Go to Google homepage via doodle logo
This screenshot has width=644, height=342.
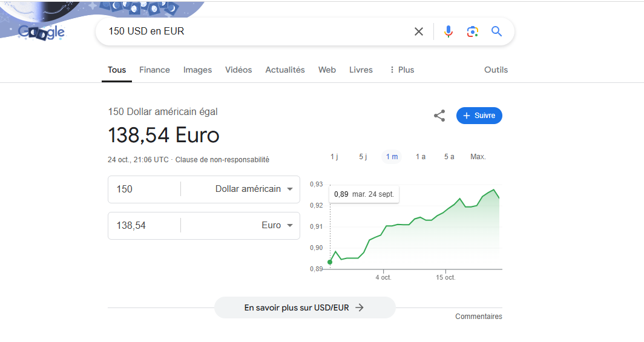pyautogui.click(x=42, y=33)
